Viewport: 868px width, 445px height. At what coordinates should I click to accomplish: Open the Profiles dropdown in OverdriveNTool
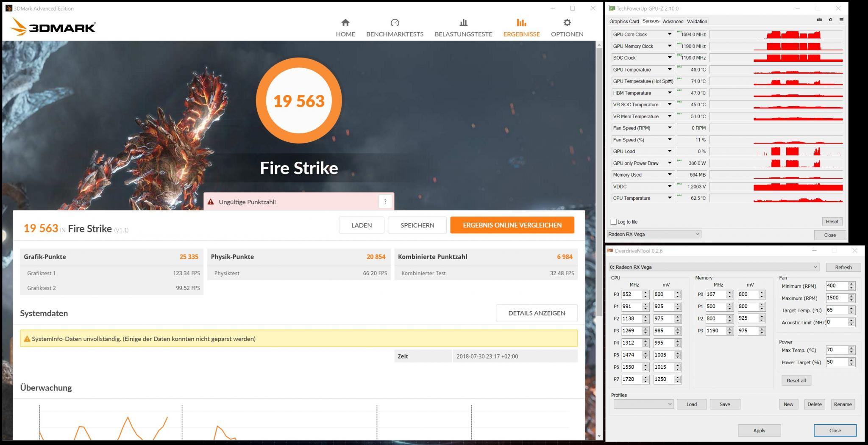(643, 404)
